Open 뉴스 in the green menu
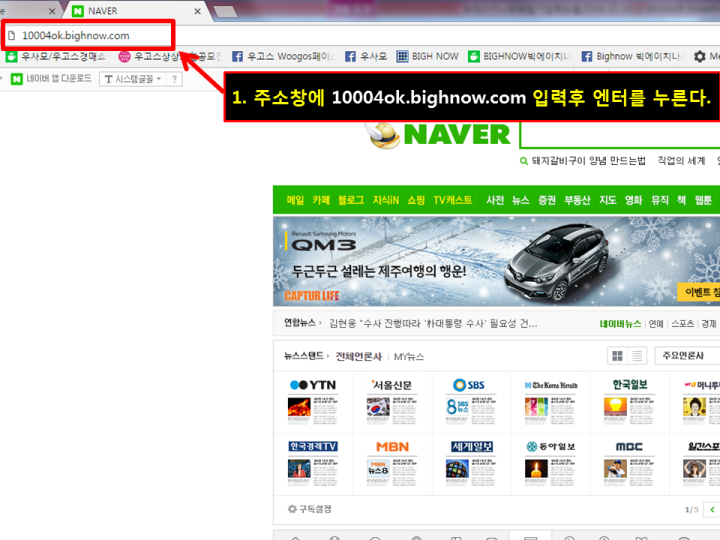This screenshot has width=720, height=540. click(x=521, y=200)
